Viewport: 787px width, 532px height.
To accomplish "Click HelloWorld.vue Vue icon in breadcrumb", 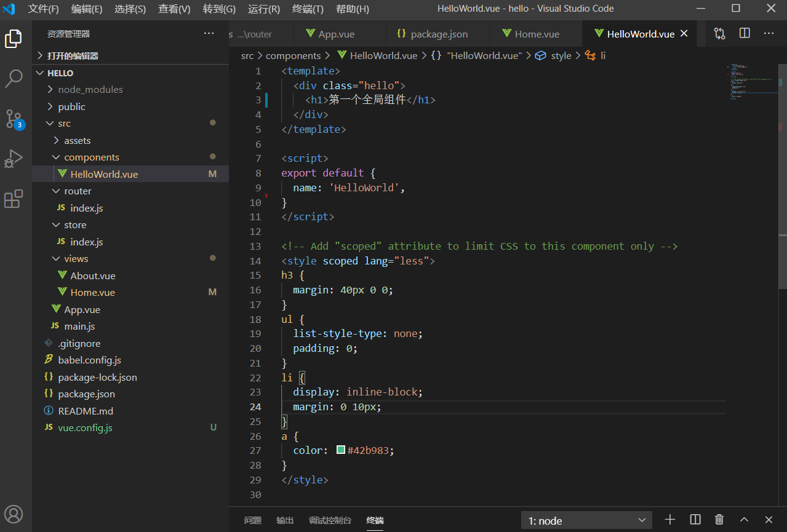I will tap(342, 55).
